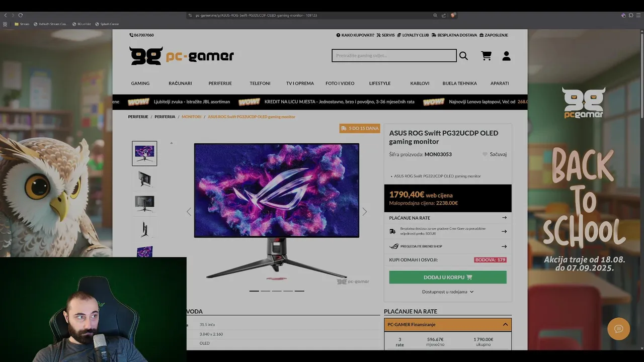Click the address bar URL
Screen dimensions: 644x362
(x=256, y=15)
